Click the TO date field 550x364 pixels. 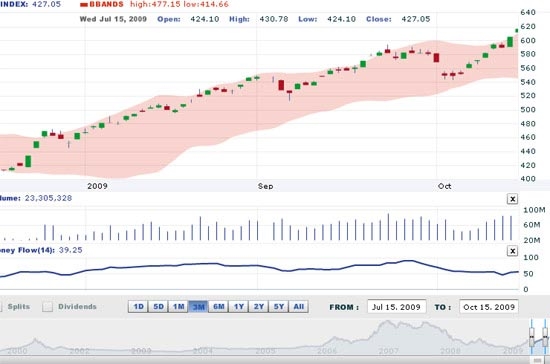[489, 307]
